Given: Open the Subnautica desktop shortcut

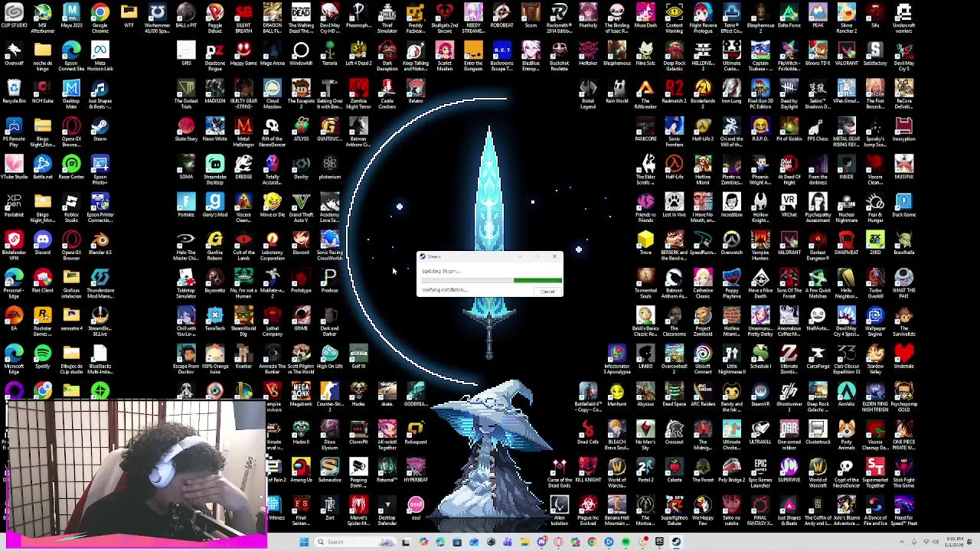Looking at the screenshot, I should 329,471.
